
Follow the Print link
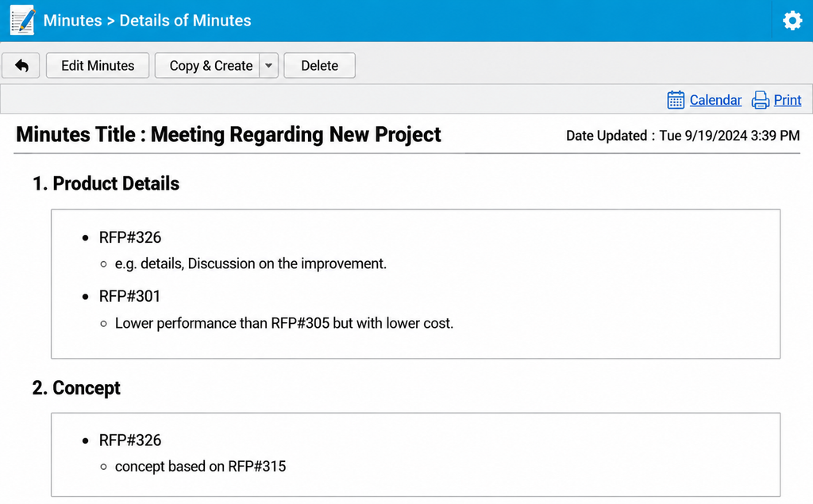coord(788,99)
